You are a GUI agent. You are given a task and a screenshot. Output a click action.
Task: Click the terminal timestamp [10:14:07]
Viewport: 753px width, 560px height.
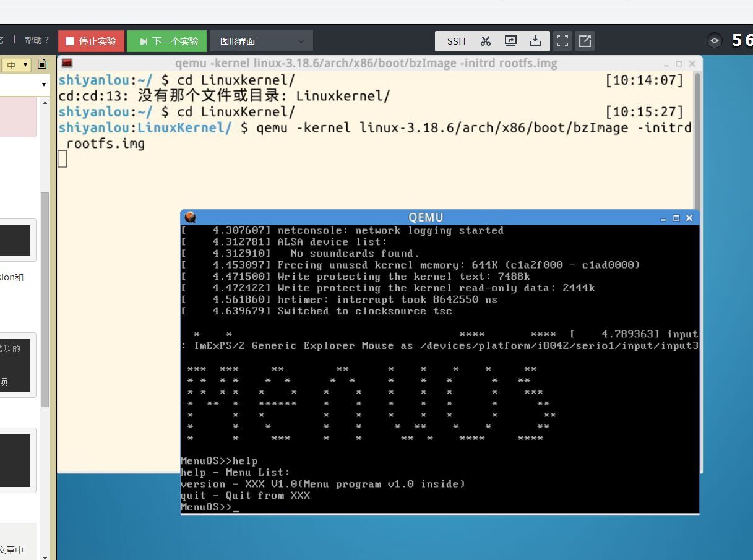click(644, 80)
